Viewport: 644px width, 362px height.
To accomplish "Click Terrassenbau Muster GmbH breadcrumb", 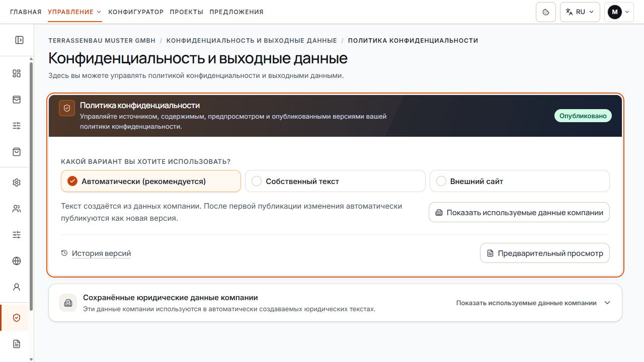I will pyautogui.click(x=102, y=40).
